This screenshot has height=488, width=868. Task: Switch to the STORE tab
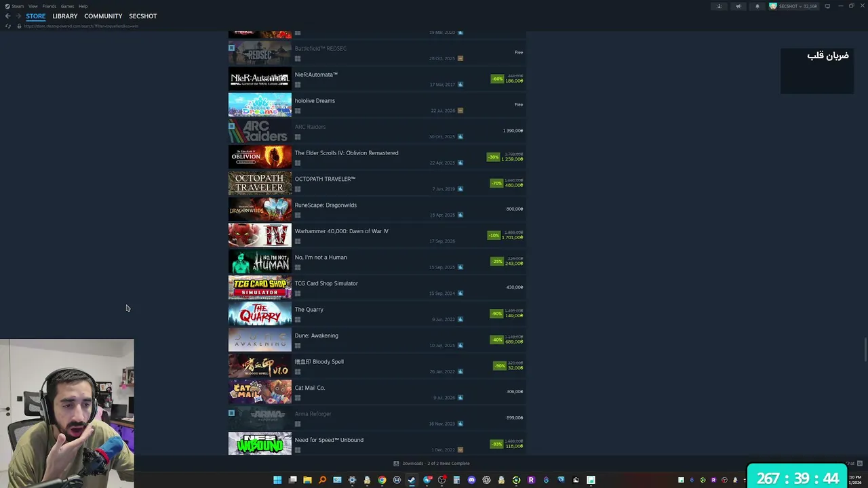pos(36,16)
